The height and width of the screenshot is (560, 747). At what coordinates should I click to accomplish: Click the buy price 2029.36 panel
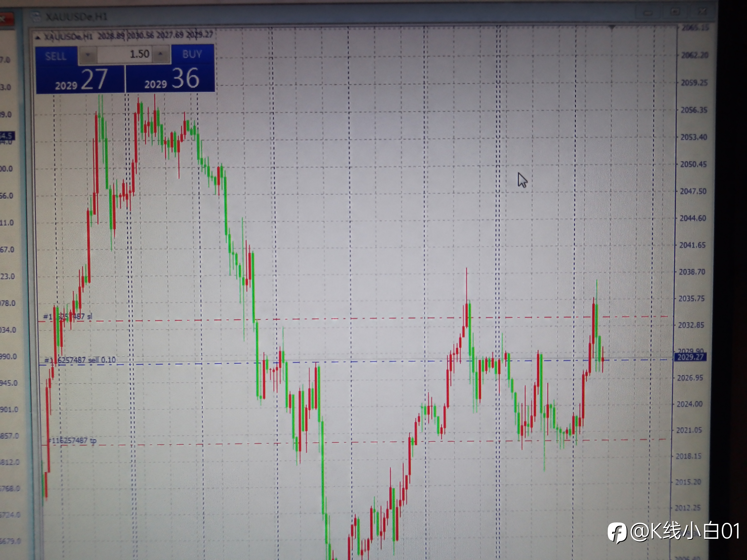tap(170, 78)
